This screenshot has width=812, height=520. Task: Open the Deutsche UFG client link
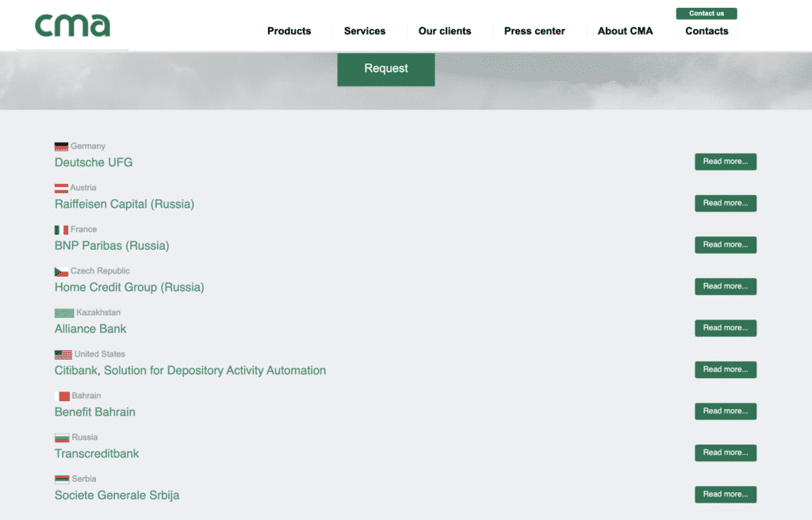[x=94, y=162]
